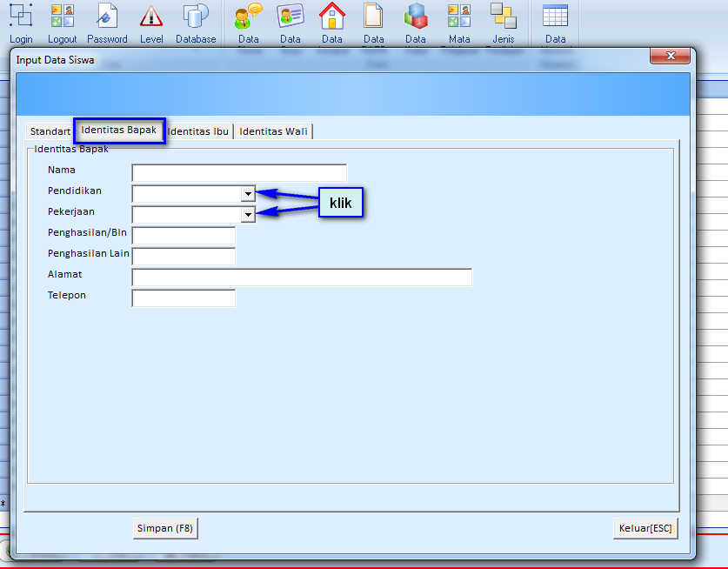Select the Telepon input field
The height and width of the screenshot is (569, 728).
[184, 298]
